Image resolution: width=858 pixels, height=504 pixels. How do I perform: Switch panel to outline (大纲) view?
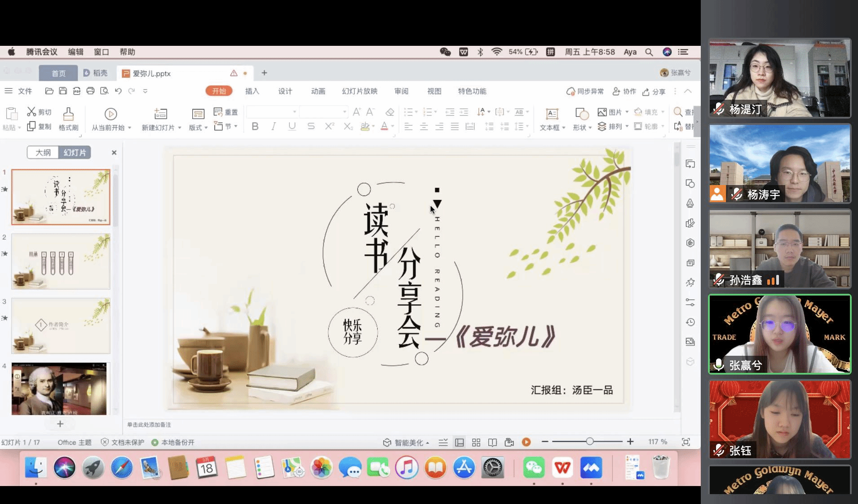tap(43, 153)
